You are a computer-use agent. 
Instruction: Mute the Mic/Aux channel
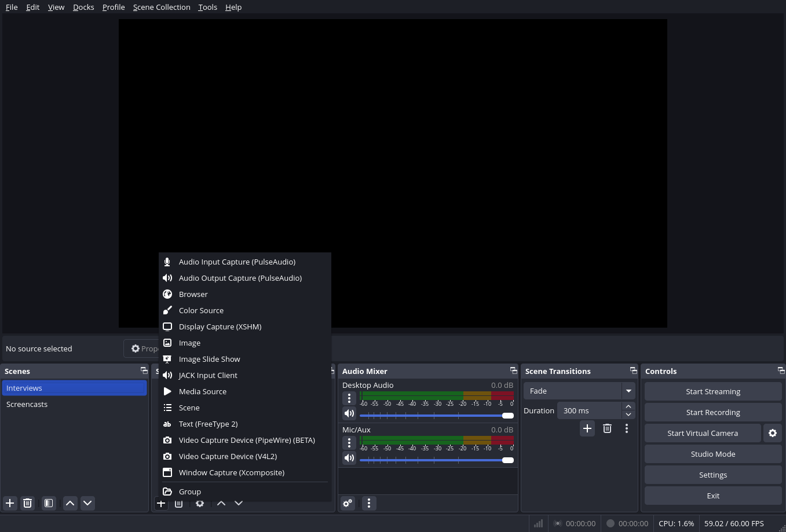(349, 458)
